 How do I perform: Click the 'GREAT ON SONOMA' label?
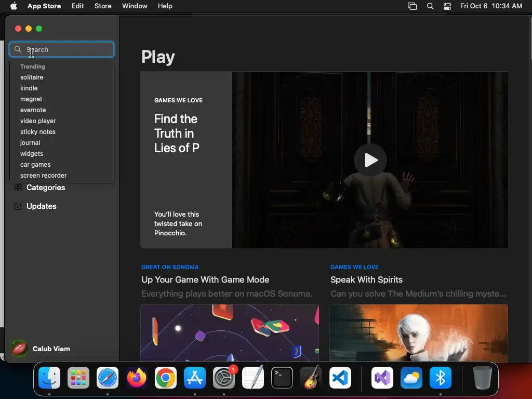pyautogui.click(x=170, y=267)
